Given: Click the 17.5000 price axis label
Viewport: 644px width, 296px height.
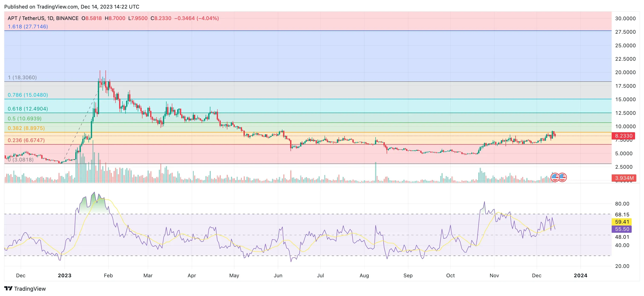Looking at the screenshot, I should coord(625,86).
